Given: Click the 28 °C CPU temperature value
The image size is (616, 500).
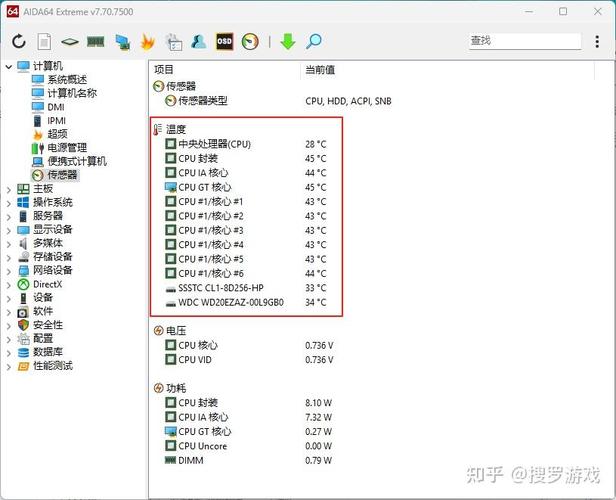Looking at the screenshot, I should point(316,145).
